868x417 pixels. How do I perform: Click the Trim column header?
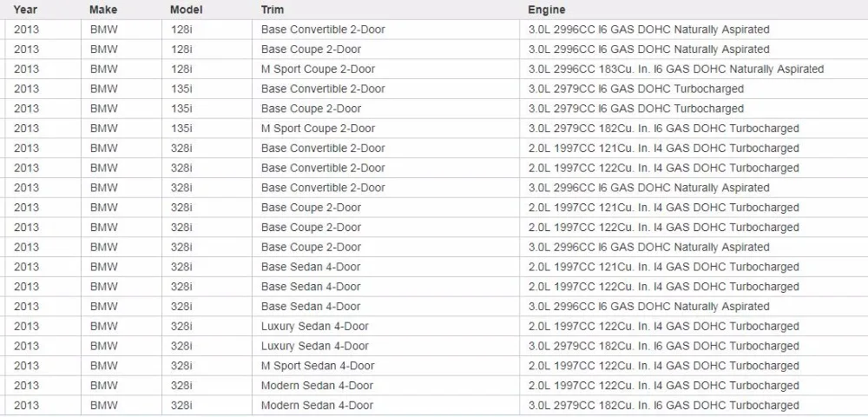click(272, 10)
